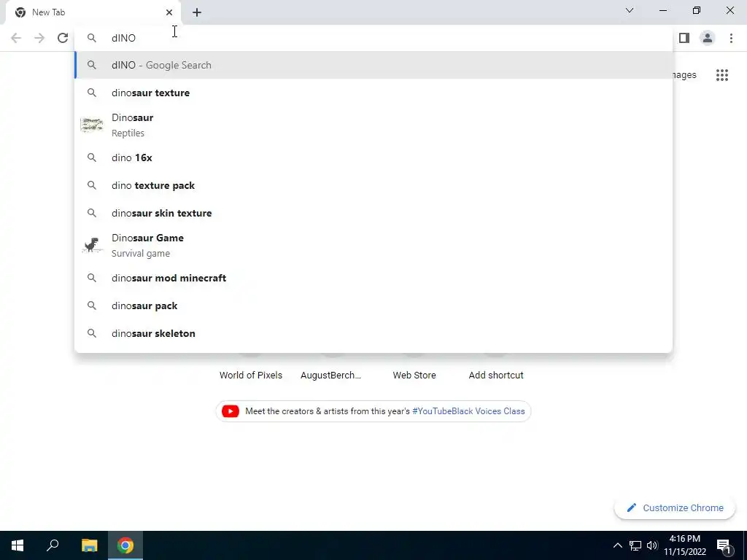
Task: Choose the 'dino texture pack' suggestion
Action: [x=373, y=185]
